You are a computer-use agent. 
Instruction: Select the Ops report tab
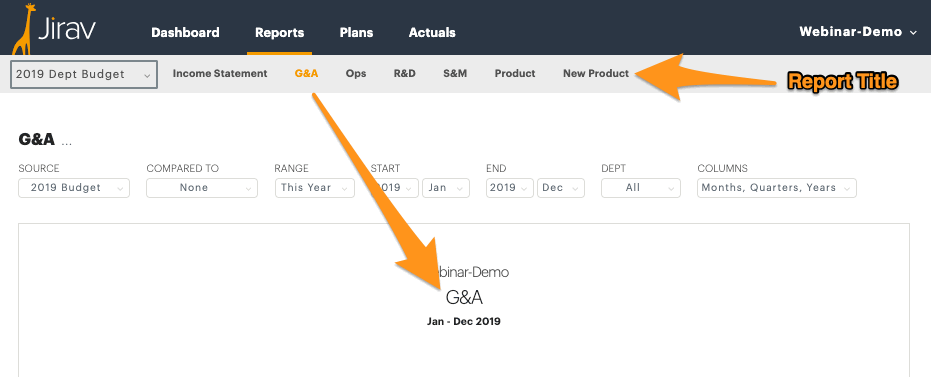pos(356,74)
